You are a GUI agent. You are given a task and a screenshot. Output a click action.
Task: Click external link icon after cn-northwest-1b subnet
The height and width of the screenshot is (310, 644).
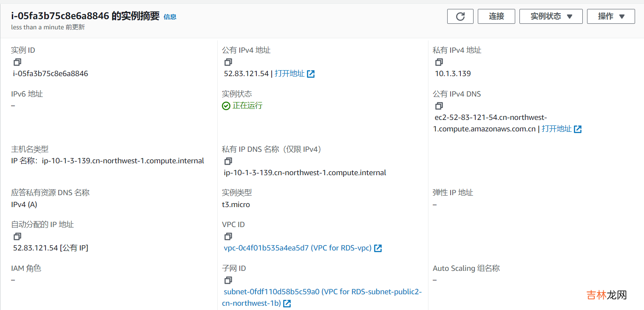click(287, 304)
